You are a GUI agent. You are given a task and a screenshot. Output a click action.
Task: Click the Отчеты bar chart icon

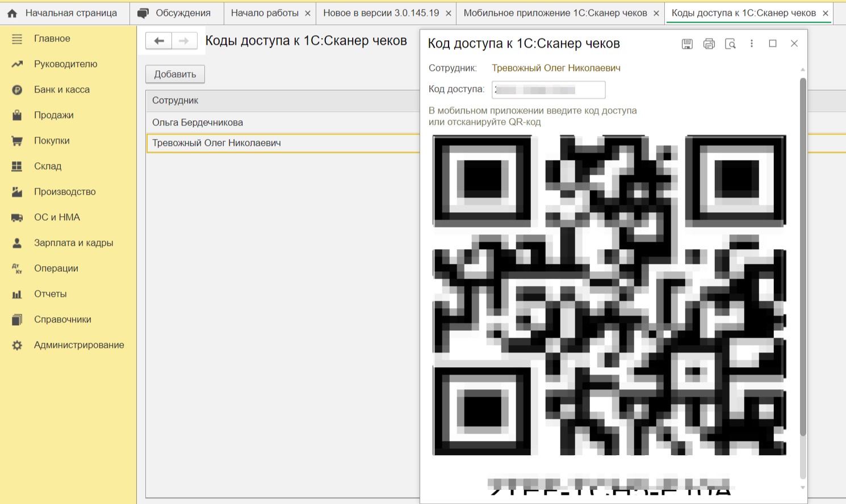tap(17, 294)
